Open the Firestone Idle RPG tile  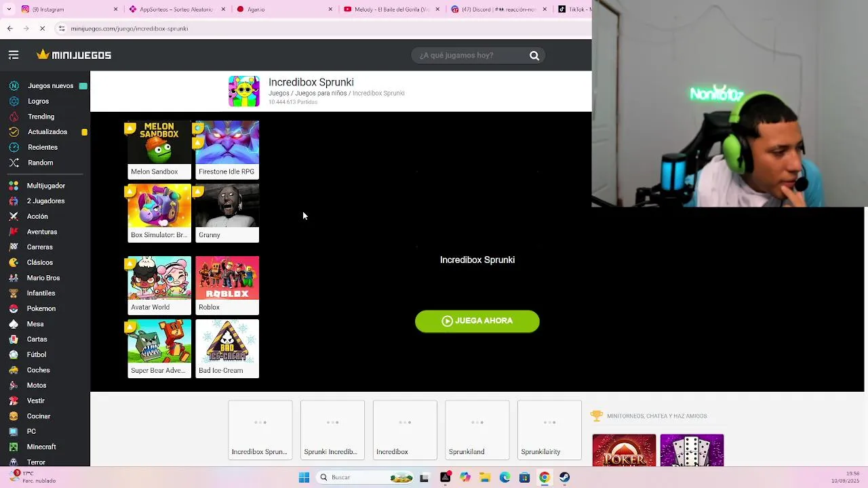pyautogui.click(x=227, y=150)
